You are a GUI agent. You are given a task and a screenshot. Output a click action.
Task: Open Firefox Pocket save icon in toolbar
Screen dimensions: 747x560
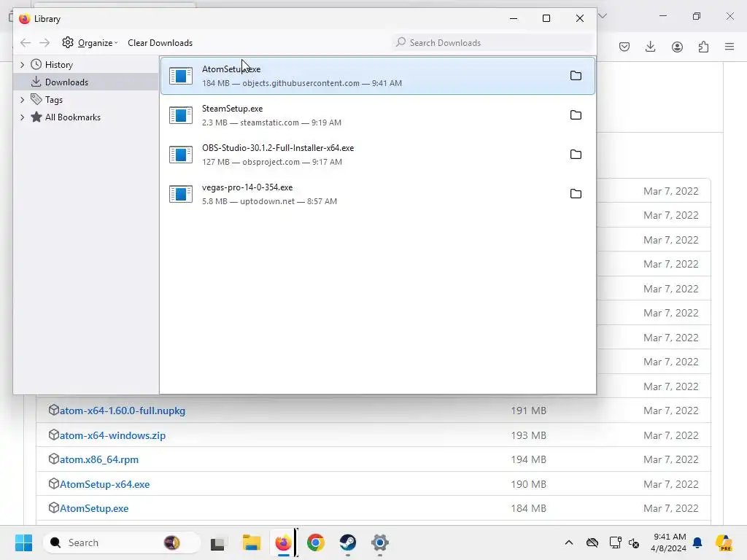[624, 47]
